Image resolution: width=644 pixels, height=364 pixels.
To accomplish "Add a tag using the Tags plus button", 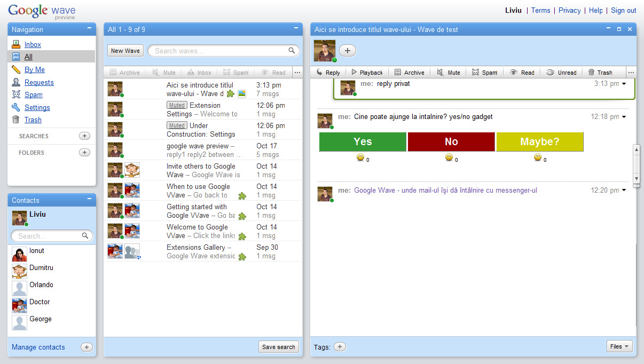I will click(x=340, y=347).
